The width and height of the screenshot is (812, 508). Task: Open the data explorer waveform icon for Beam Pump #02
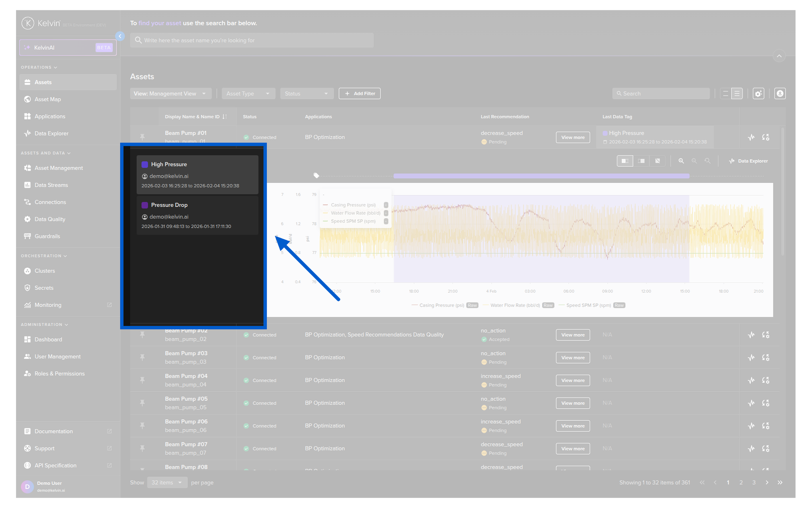751,335
